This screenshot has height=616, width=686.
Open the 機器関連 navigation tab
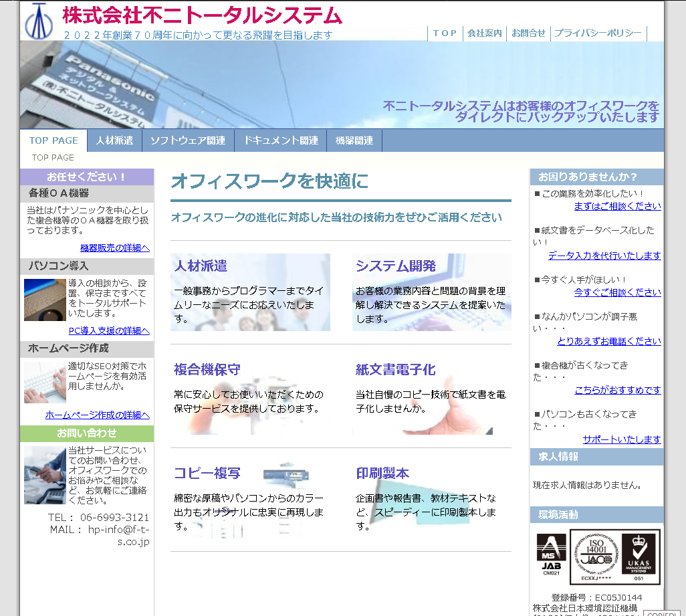pos(354,140)
